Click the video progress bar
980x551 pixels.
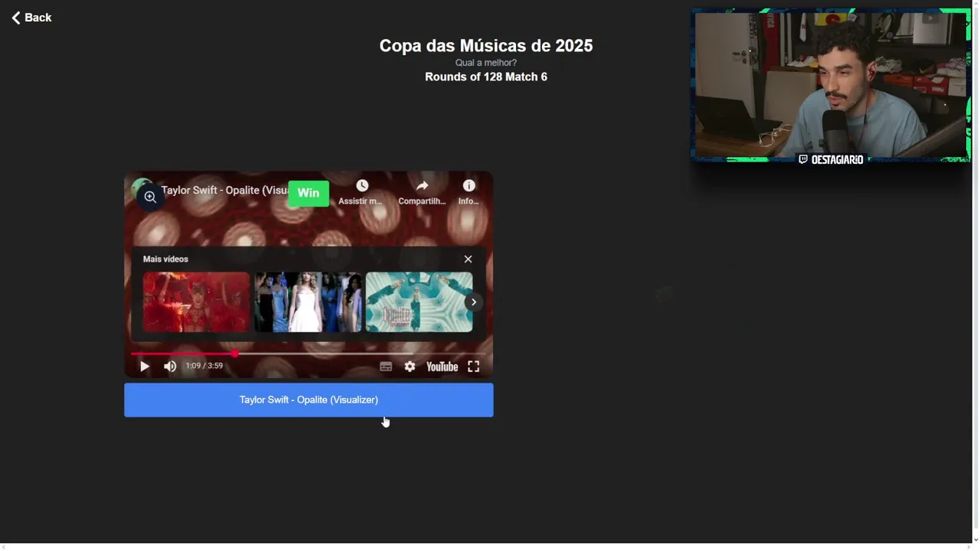(309, 354)
